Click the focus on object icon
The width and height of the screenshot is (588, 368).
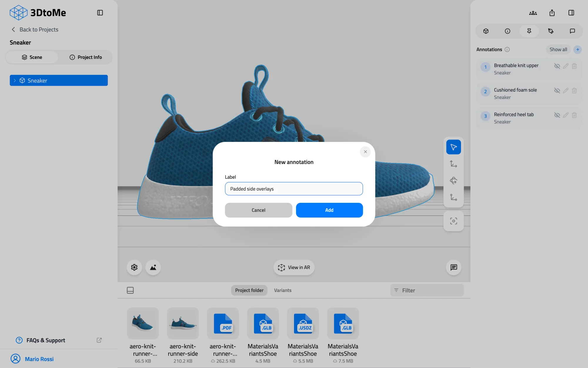tap(454, 221)
